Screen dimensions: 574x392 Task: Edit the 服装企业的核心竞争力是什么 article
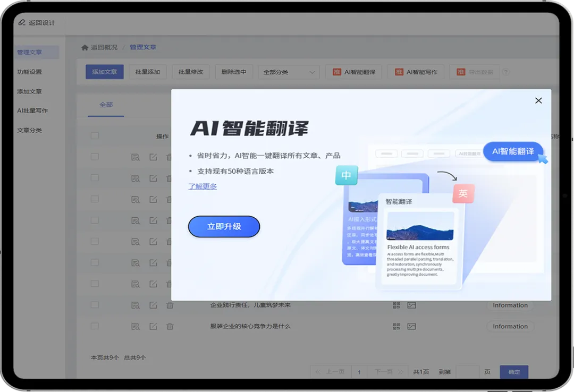(x=153, y=326)
